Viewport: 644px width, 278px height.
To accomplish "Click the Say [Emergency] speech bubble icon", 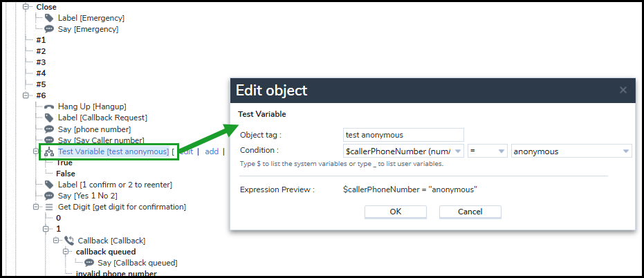I will point(49,29).
